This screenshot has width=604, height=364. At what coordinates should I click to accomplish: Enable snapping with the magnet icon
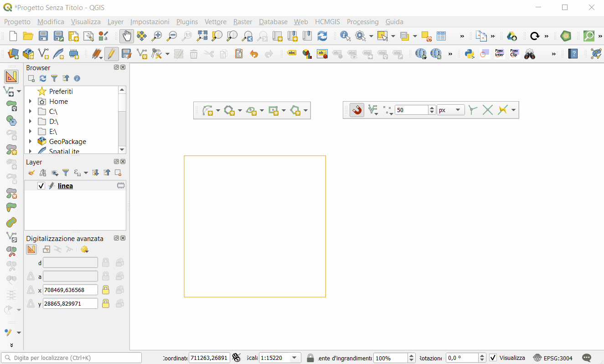point(357,110)
